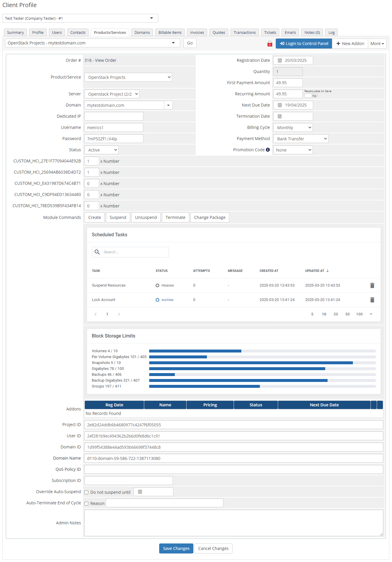Delete the Suspend Resources scheduled task
The height and width of the screenshot is (562, 392).
tap(372, 285)
